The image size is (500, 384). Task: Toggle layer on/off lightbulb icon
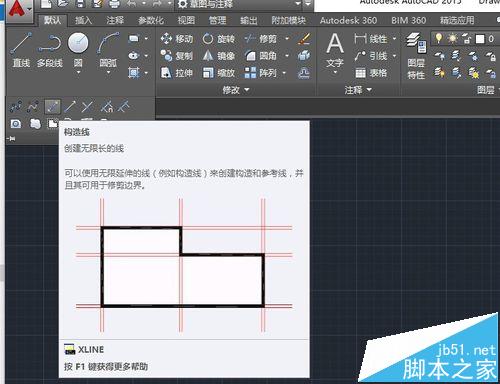click(x=439, y=39)
